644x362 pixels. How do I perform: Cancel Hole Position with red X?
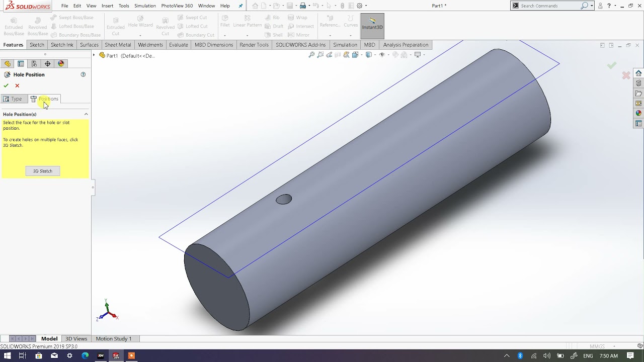(17, 85)
